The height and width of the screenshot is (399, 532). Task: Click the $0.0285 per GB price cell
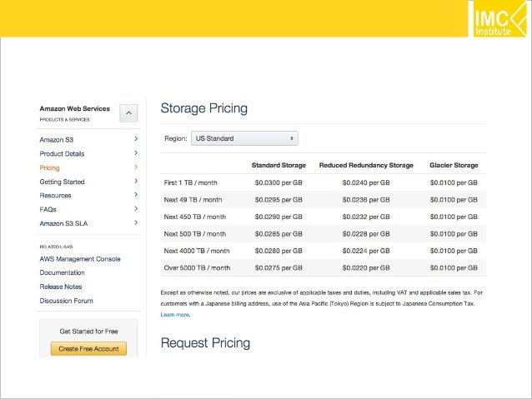pyautogui.click(x=279, y=234)
